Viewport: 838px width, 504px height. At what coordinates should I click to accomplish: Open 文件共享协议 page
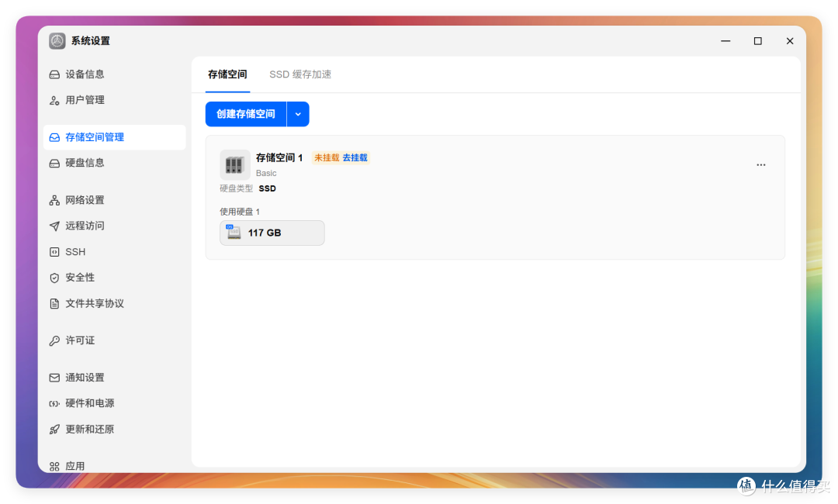point(114,304)
